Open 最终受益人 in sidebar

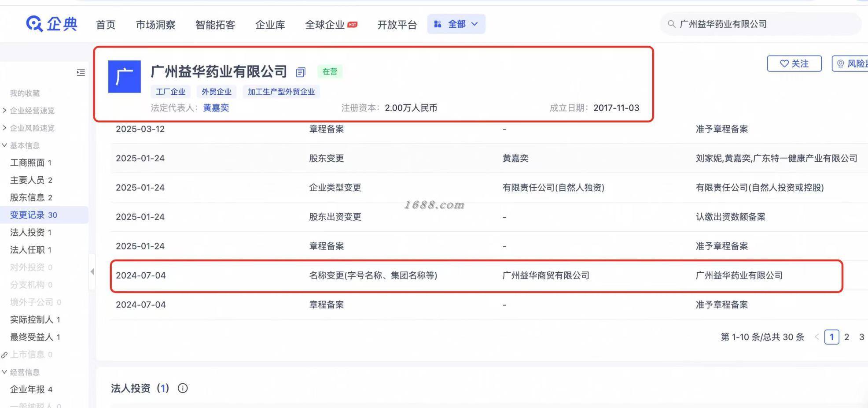click(35, 337)
